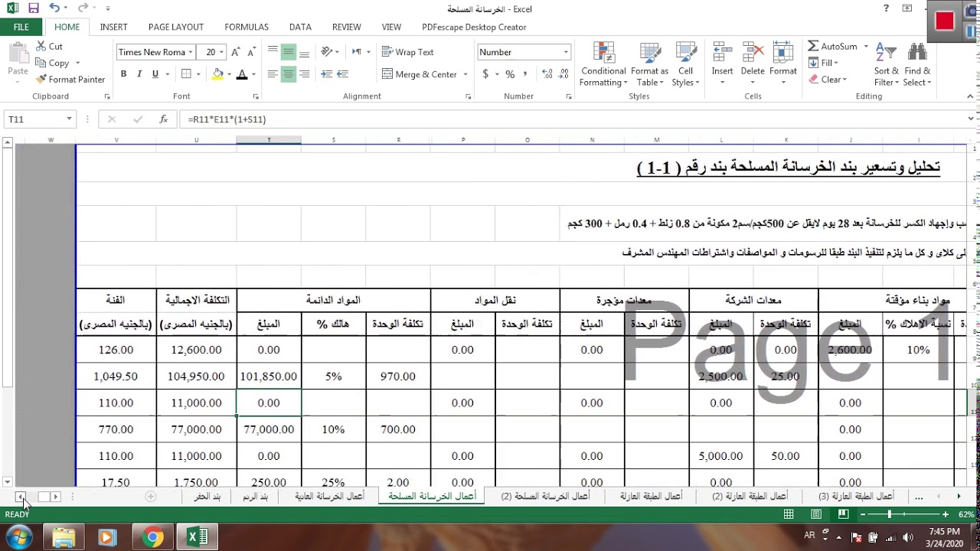980x551 pixels.
Task: Increase font size with the large A icon
Action: pos(236,52)
